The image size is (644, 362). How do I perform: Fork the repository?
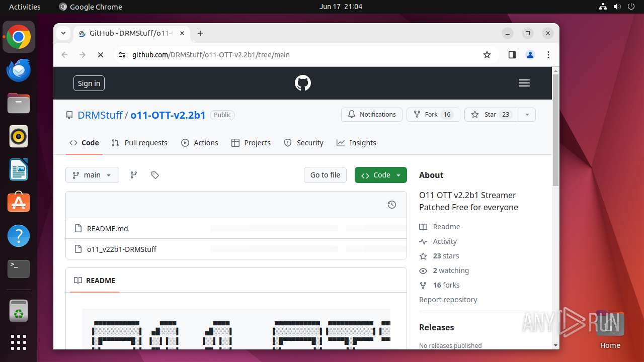pyautogui.click(x=433, y=115)
